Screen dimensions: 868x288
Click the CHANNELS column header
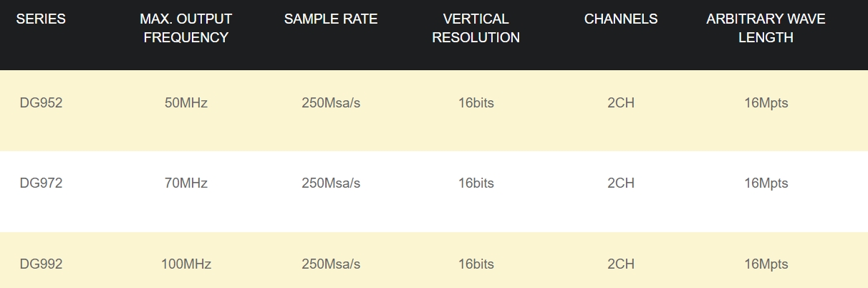click(x=621, y=19)
